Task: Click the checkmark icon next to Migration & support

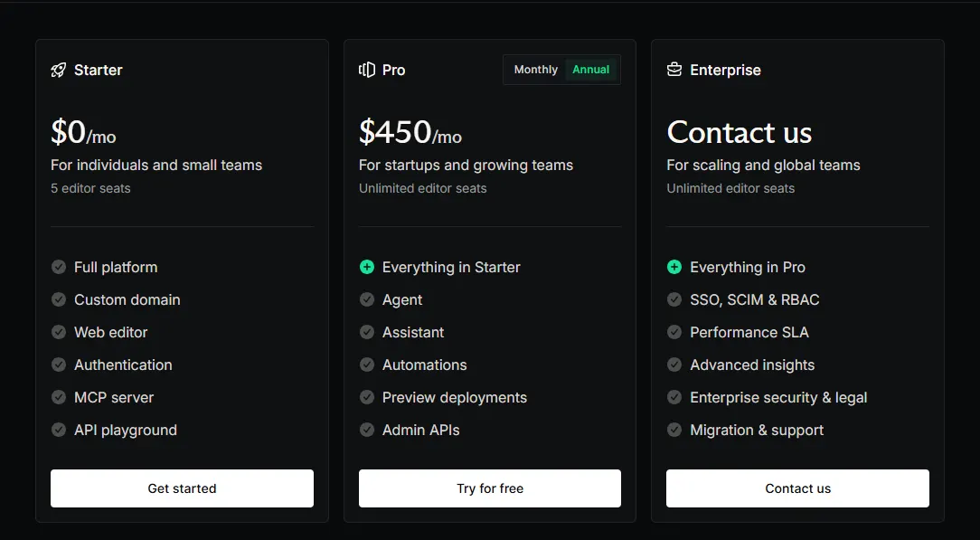Action: point(674,430)
